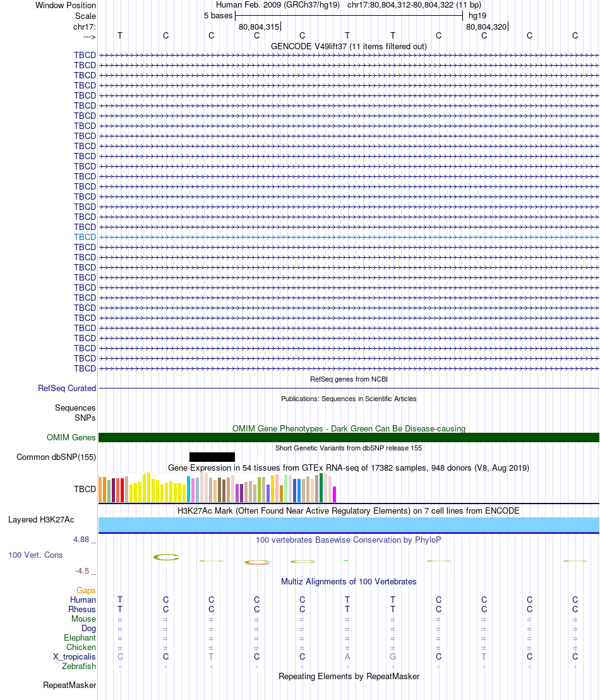Click the Mouse species row label
The image size is (600, 700).
84,619
